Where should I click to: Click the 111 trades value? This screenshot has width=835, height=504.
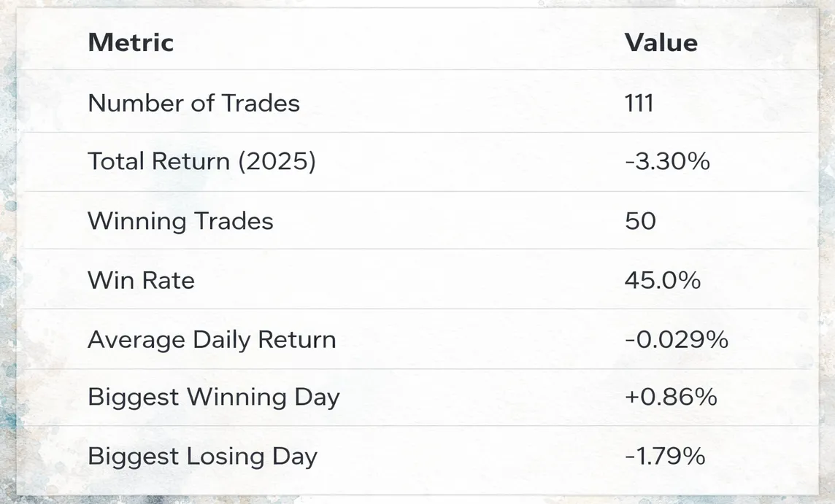point(639,103)
